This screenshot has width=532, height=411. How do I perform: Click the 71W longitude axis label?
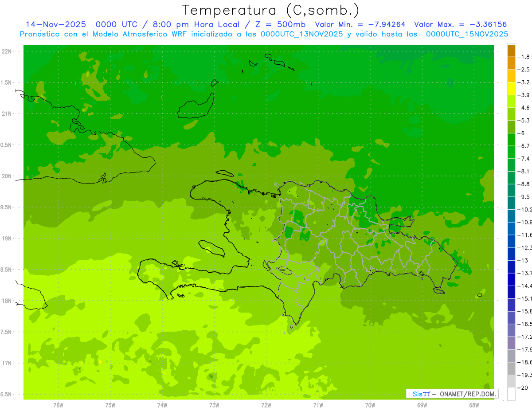pos(318,405)
